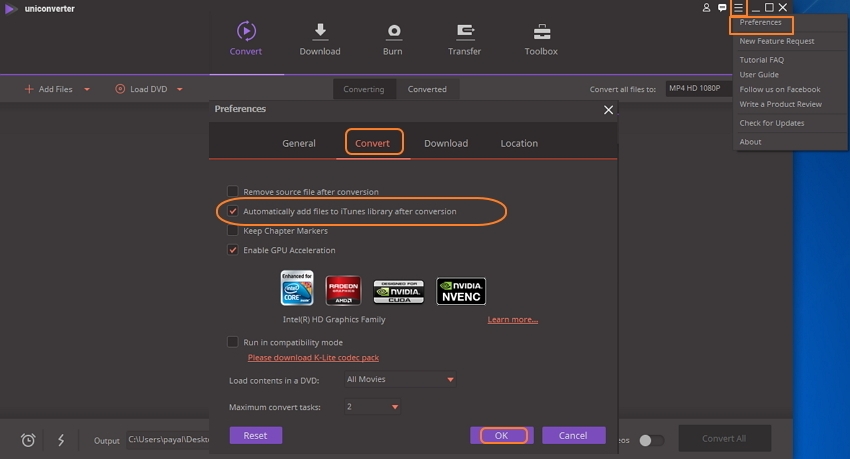The height and width of the screenshot is (459, 850).
Task: Uncheck Automatically add files to iTunes library
Action: 233,211
